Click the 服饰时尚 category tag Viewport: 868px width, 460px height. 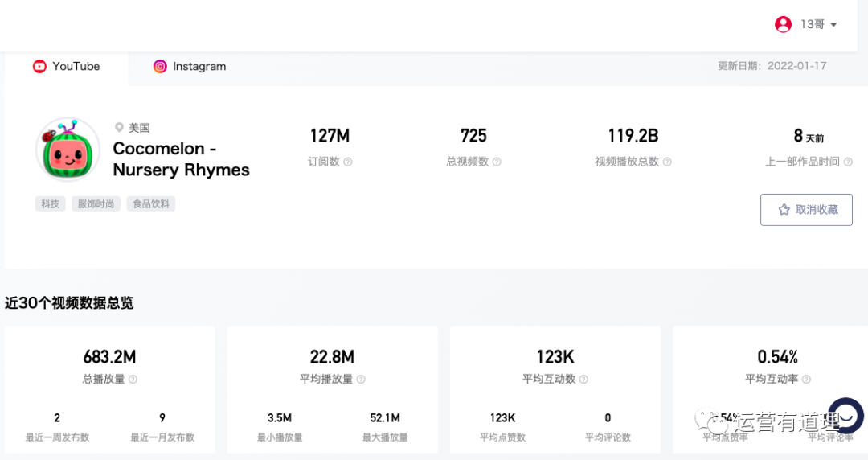[x=96, y=204]
